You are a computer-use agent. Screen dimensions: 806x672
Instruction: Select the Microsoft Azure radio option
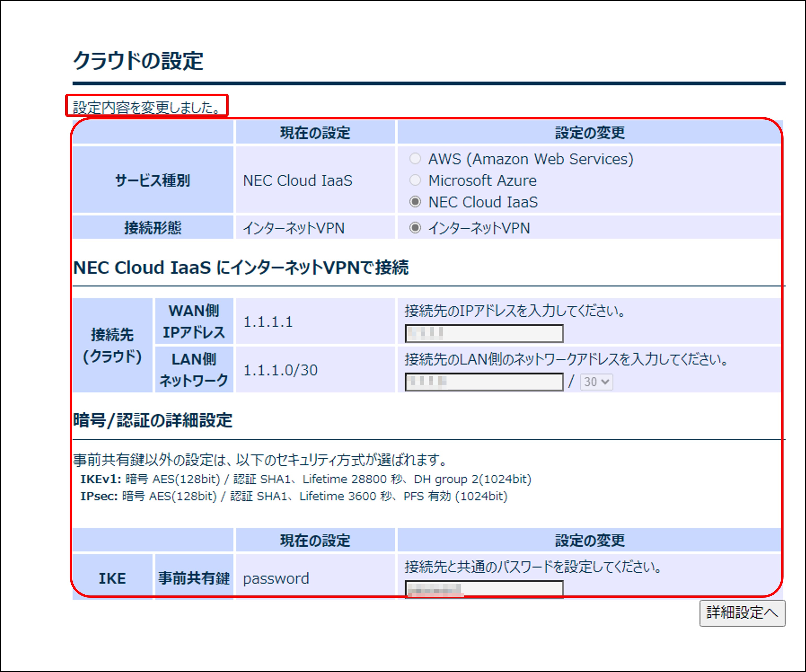click(415, 180)
